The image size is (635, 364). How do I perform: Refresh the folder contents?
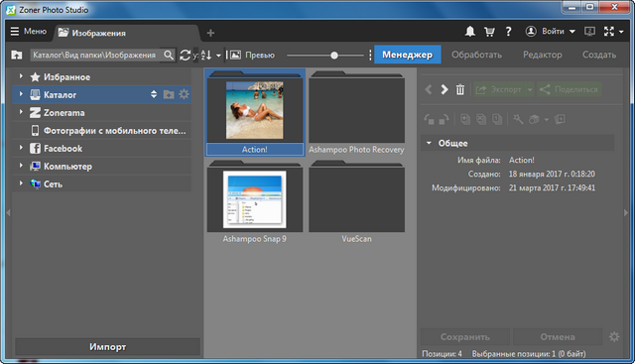click(x=186, y=56)
